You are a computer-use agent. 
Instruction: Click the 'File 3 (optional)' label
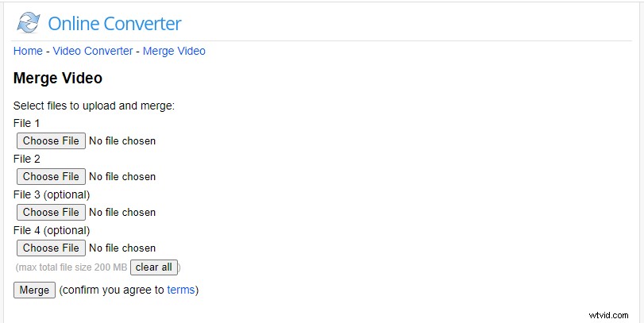coord(52,194)
